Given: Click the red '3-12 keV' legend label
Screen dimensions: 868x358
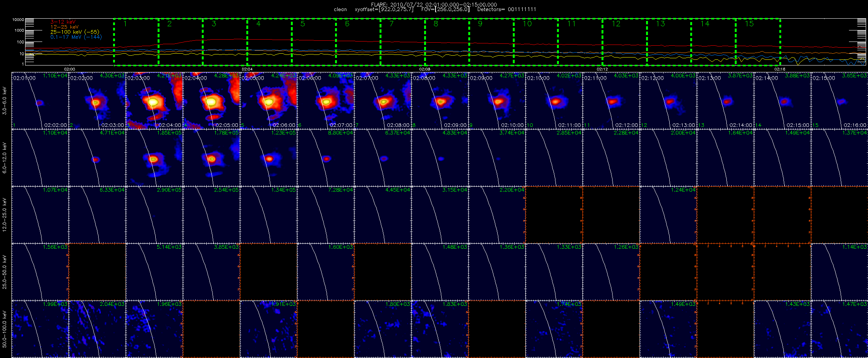Looking at the screenshot, I should click(x=63, y=22).
